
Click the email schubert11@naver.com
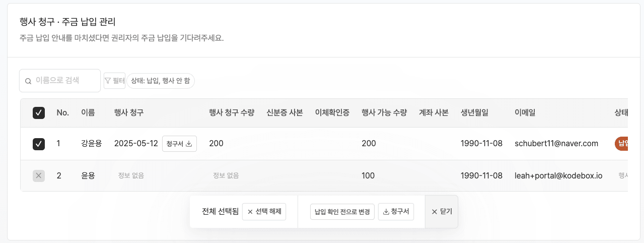coord(556,144)
